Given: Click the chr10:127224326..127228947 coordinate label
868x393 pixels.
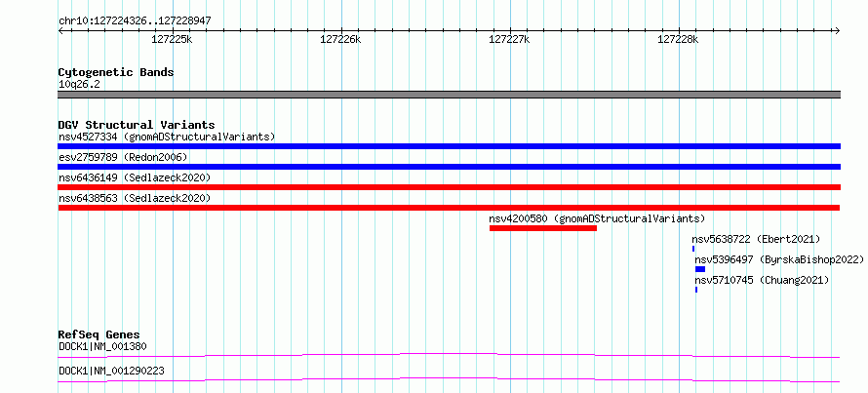Looking at the screenshot, I should [135, 21].
